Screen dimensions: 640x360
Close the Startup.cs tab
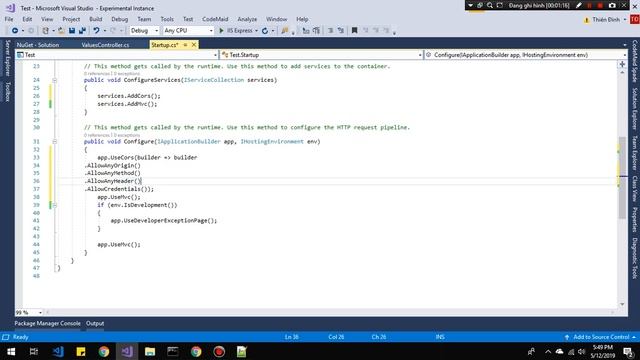click(194, 45)
